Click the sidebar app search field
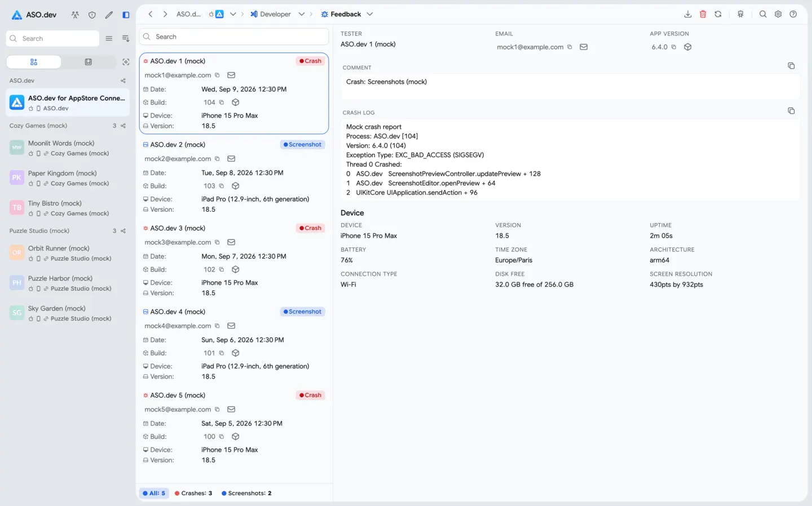 53,38
